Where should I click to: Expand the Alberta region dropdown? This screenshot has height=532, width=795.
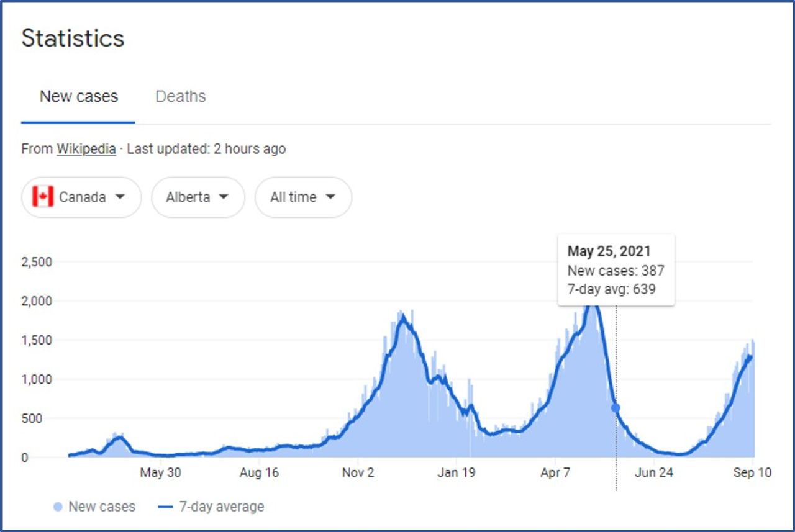(x=198, y=197)
